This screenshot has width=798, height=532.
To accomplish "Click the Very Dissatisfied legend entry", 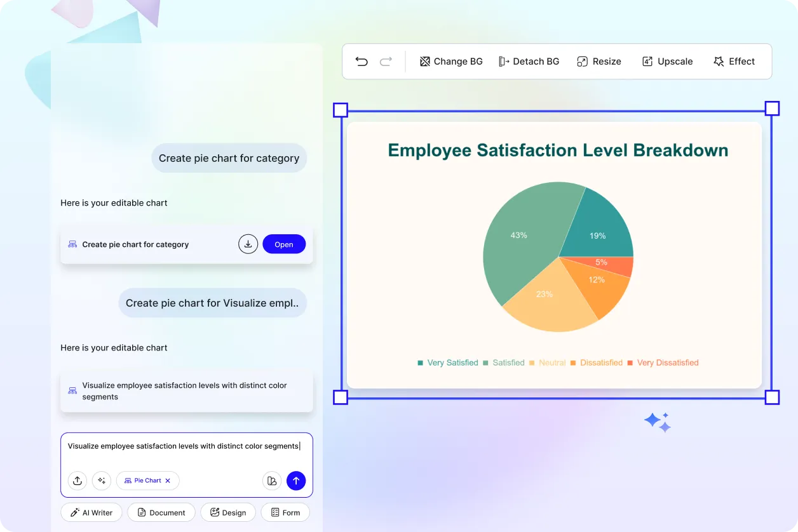I will point(663,362).
